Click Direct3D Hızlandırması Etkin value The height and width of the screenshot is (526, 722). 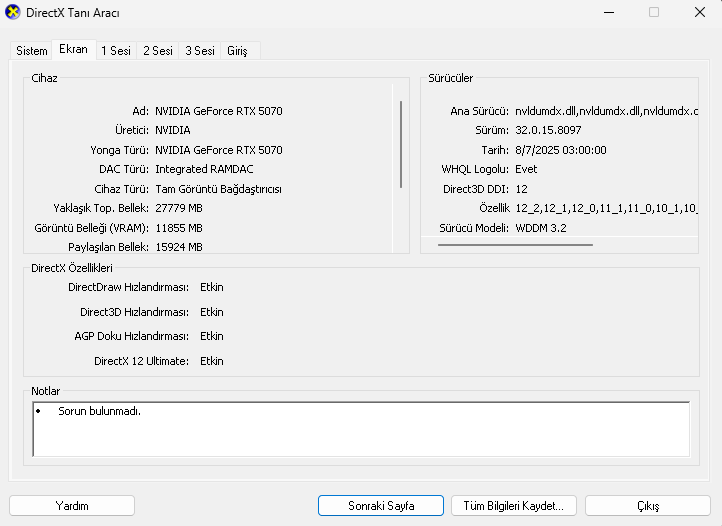click(212, 312)
